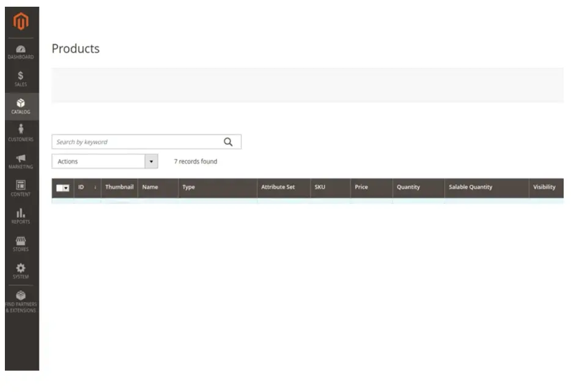Sort by the Type column
Image resolution: width=582 pixels, height=392 pixels.
(218, 187)
